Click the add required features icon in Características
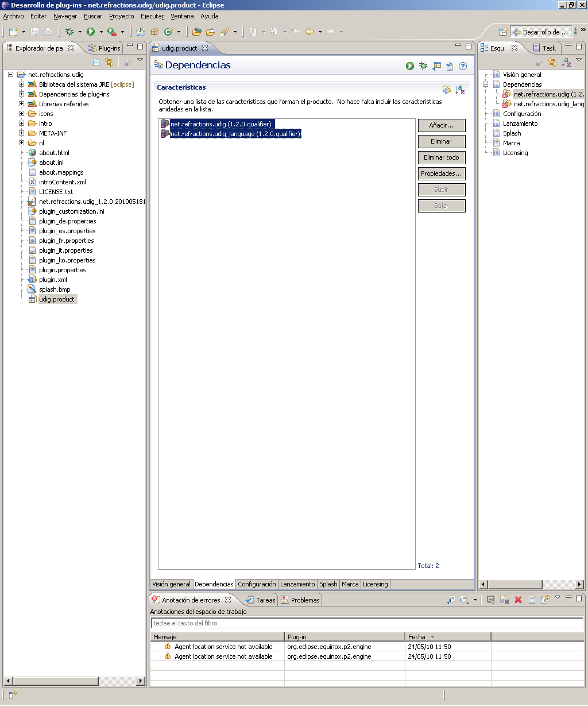Screen dimensions: 588x707 pyautogui.click(x=447, y=89)
